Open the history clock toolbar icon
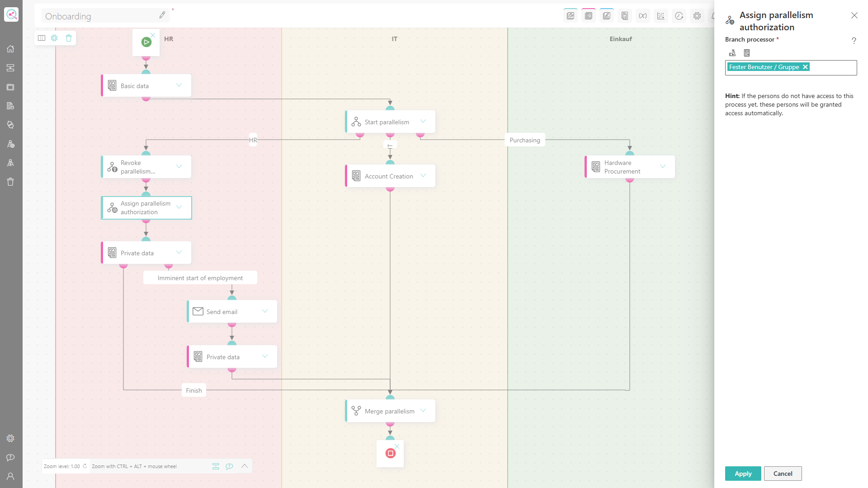The height and width of the screenshot is (488, 868). [x=679, y=16]
